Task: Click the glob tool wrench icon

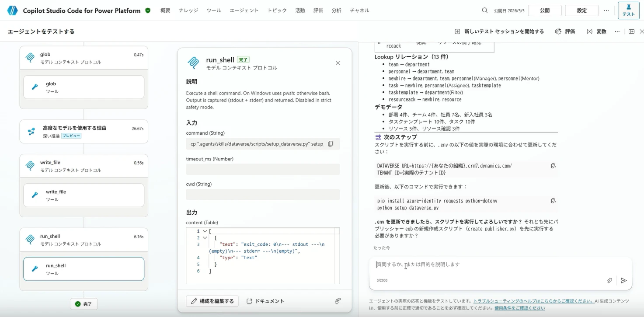Action: [x=35, y=87]
